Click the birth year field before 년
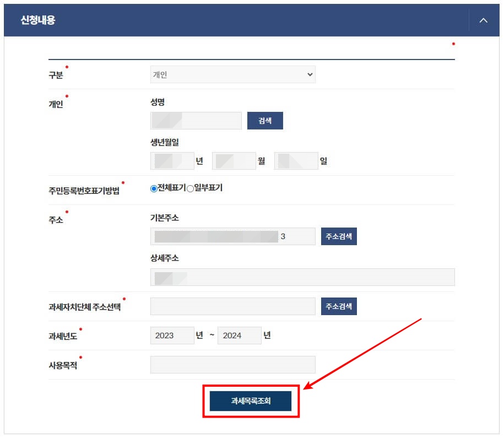Image resolution: width=504 pixels, height=438 pixels. click(172, 161)
